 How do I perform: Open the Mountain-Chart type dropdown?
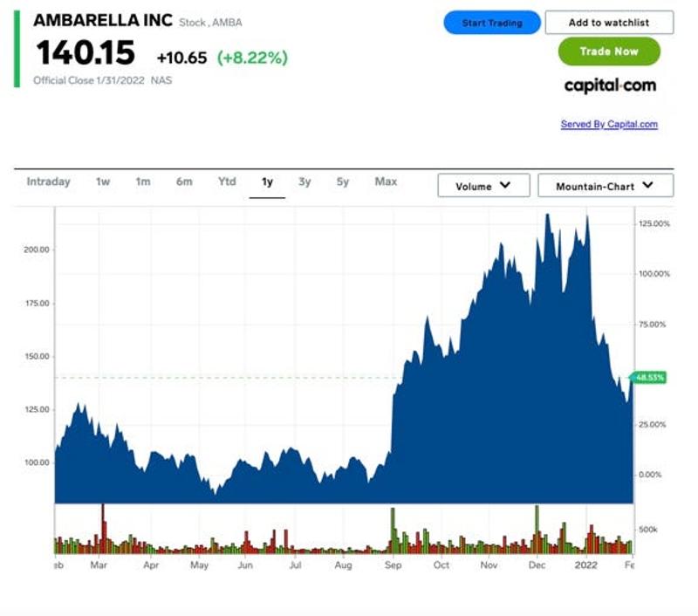(x=606, y=185)
